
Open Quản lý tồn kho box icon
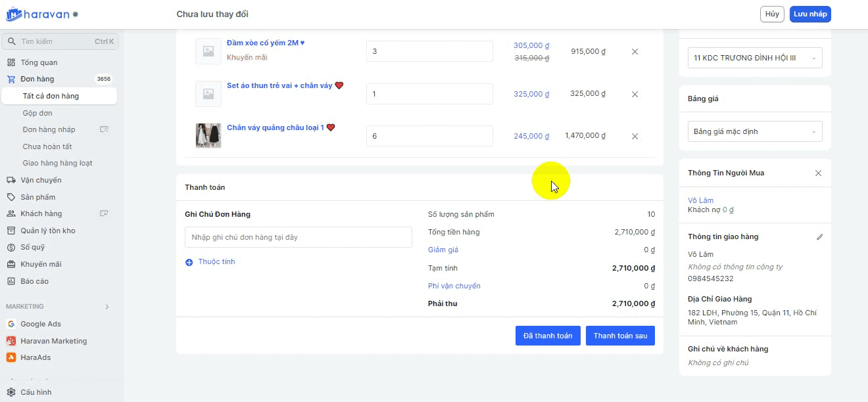[11, 231]
